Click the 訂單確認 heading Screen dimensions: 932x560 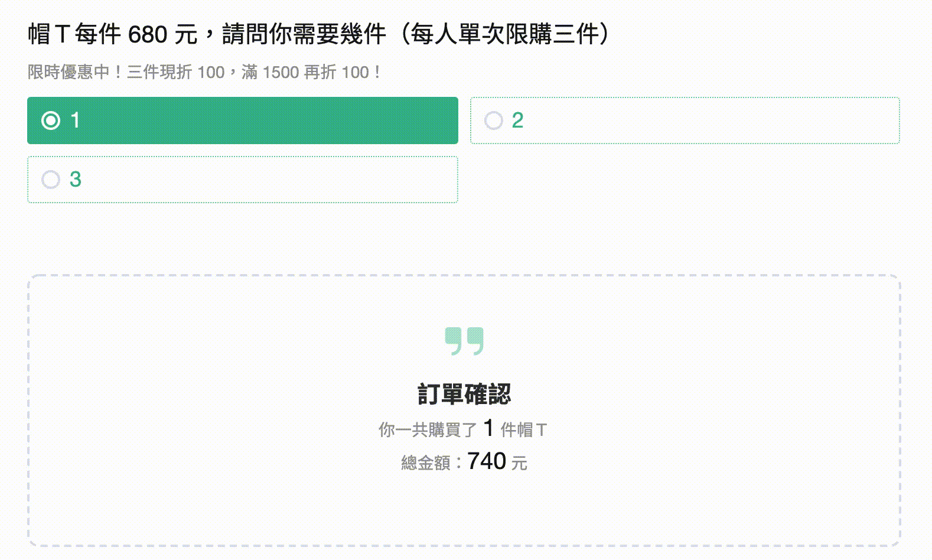click(464, 394)
